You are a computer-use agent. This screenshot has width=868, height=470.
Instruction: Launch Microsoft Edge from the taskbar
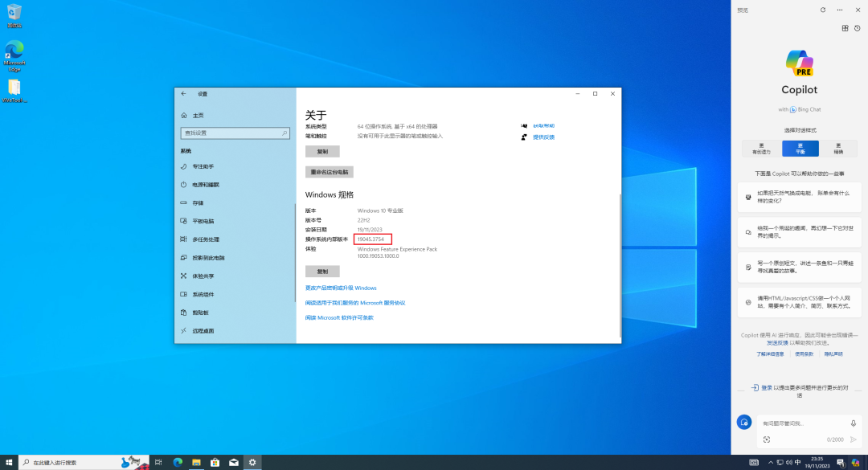tap(178, 462)
